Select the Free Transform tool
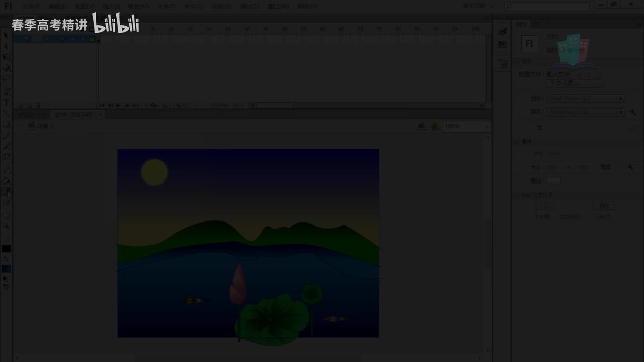Image resolution: width=644 pixels, height=362 pixels. (6, 58)
